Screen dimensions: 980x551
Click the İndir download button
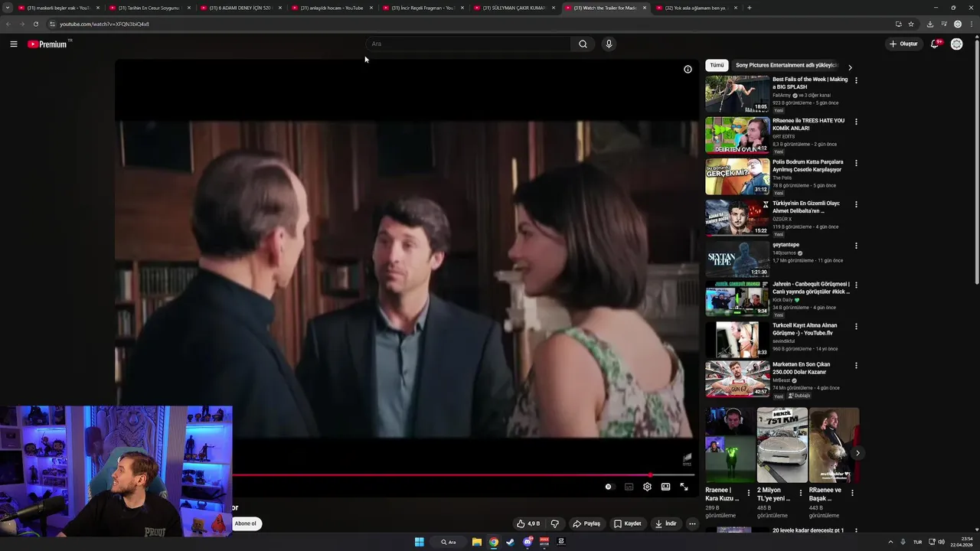pos(666,523)
